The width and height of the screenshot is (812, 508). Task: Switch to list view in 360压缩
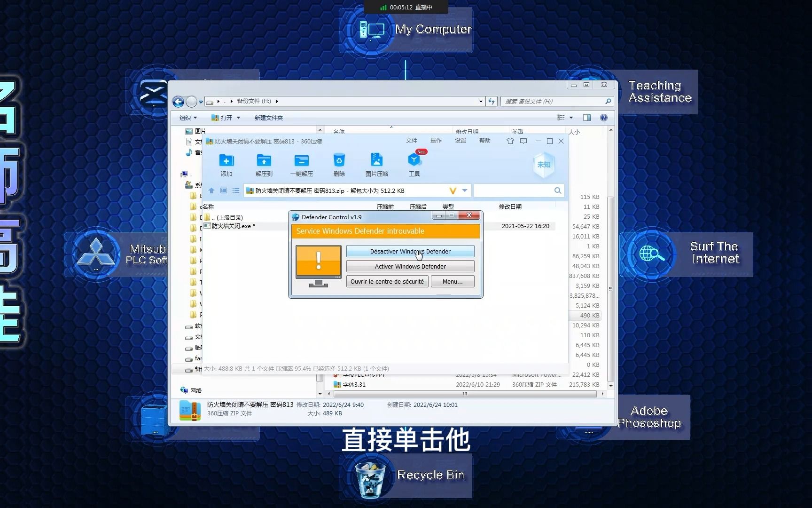pos(236,190)
